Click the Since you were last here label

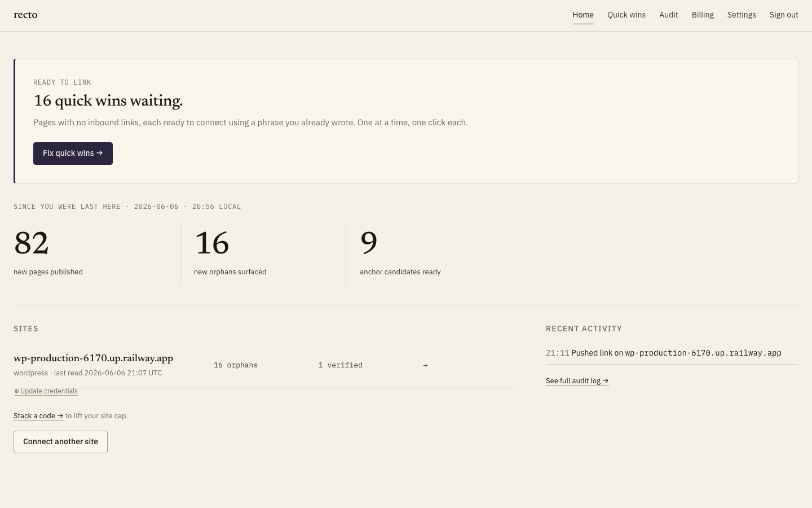coord(127,207)
